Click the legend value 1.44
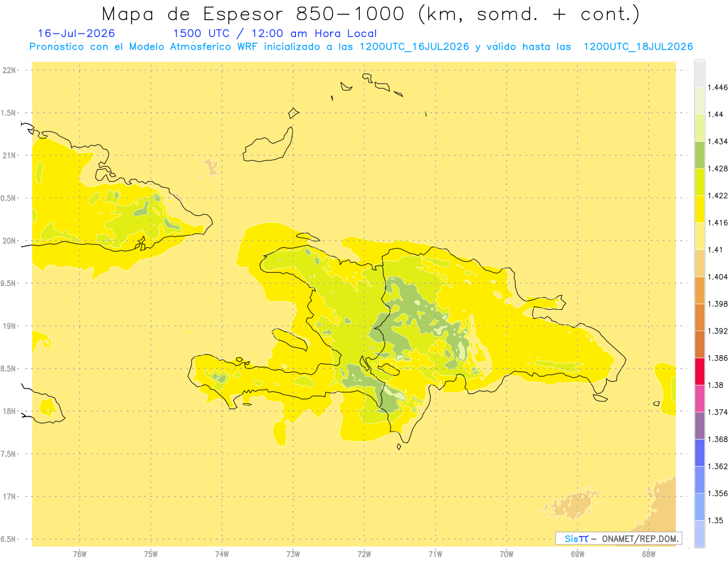This screenshot has height=562, width=728. coord(715,115)
